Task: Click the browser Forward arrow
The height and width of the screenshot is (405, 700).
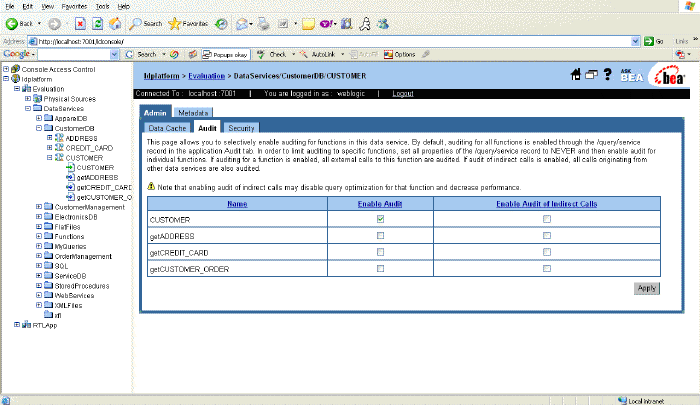Action: [54, 24]
